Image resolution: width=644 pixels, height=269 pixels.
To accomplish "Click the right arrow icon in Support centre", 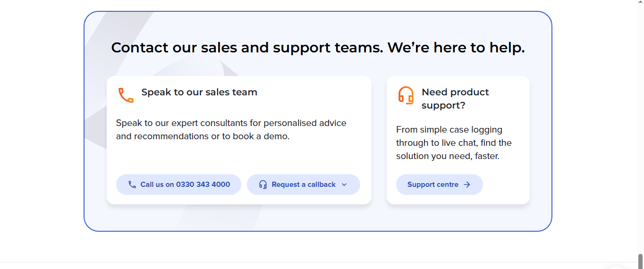I will (467, 185).
